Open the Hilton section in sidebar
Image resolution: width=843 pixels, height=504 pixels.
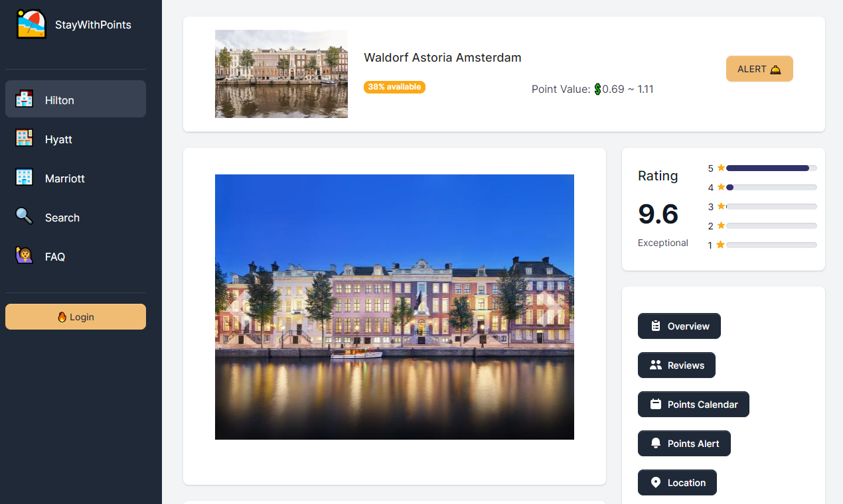pos(76,99)
